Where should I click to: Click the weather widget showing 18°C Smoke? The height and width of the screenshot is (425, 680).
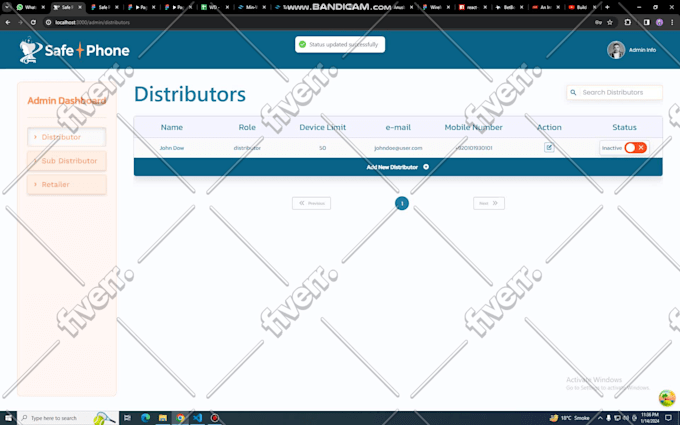tap(569, 418)
